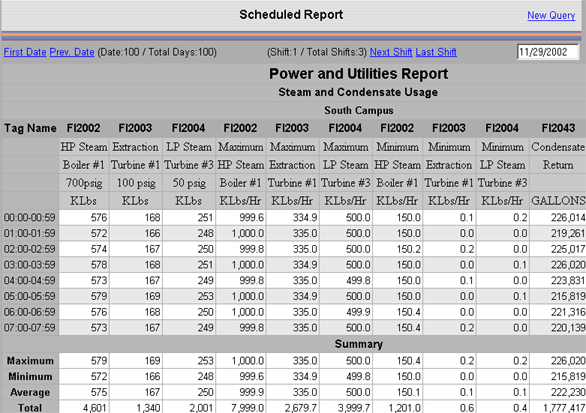Click value 219,261 in the 01:00-01:59 row
586x413 pixels.
568,233
